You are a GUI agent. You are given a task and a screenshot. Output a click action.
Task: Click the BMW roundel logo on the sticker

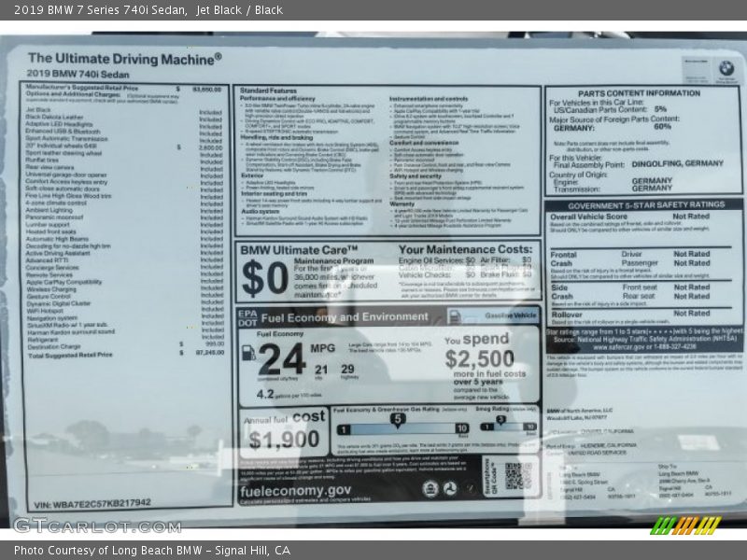[x=726, y=67]
